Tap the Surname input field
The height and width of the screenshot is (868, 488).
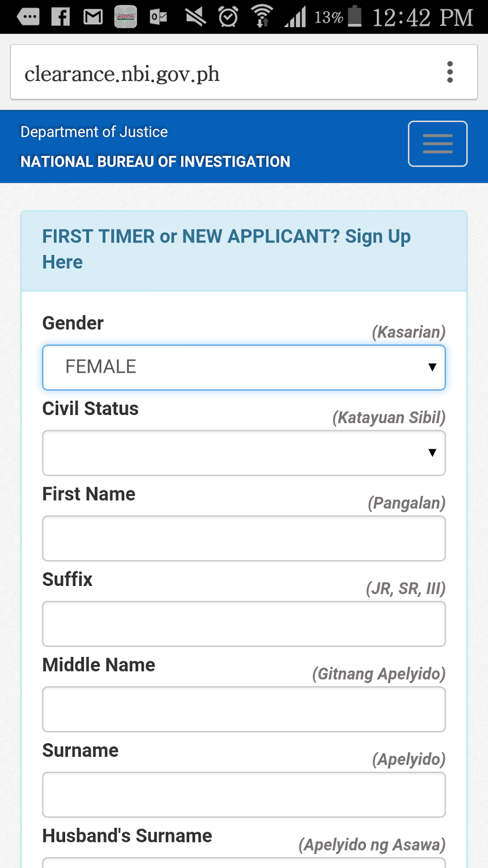pyautogui.click(x=244, y=795)
